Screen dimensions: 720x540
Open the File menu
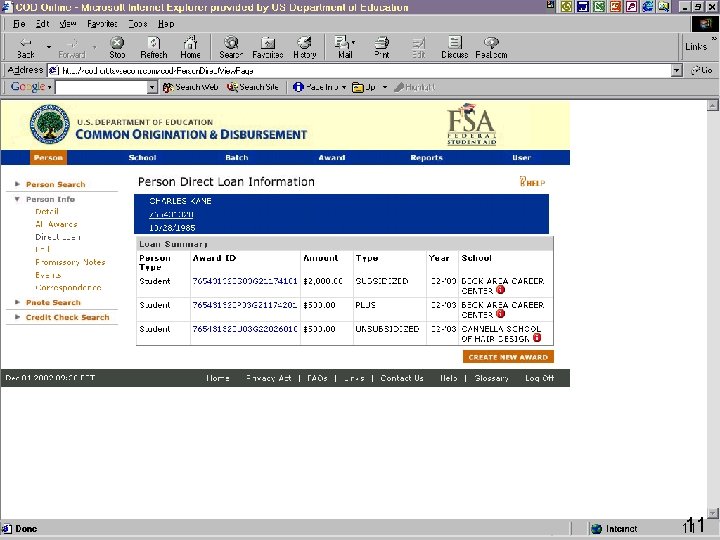(19, 23)
